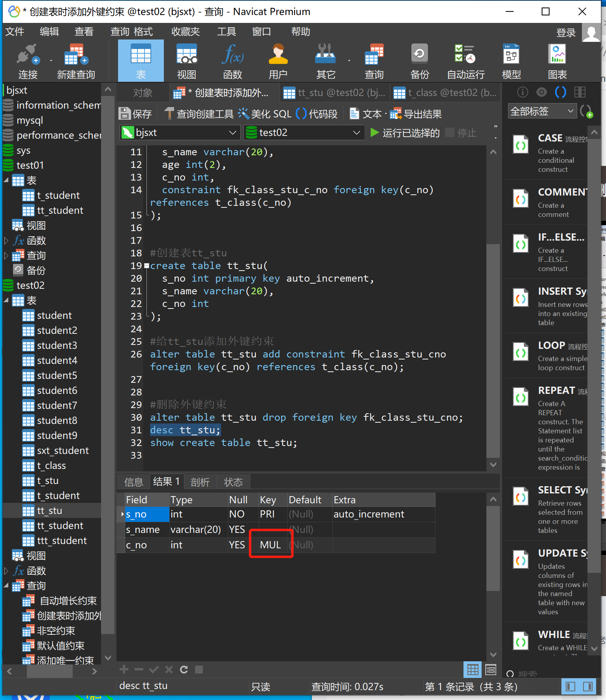Open the 编辑 menu

click(49, 31)
